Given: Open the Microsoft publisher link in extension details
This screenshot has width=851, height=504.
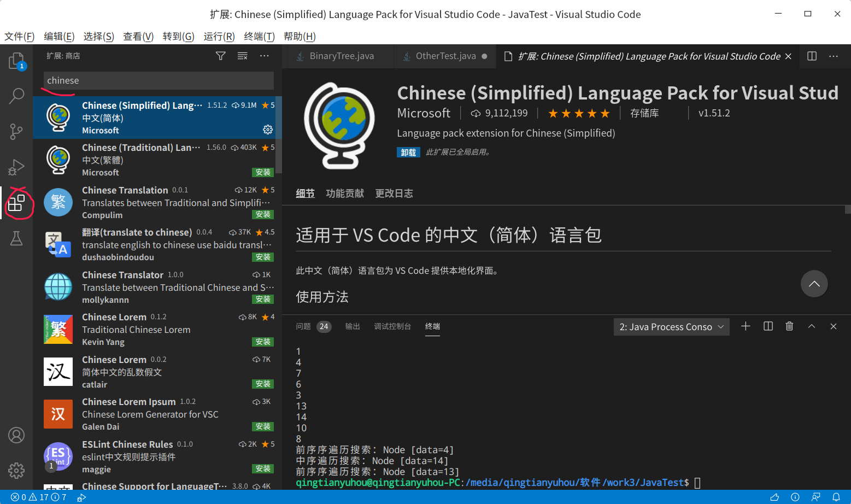Looking at the screenshot, I should pos(424,113).
